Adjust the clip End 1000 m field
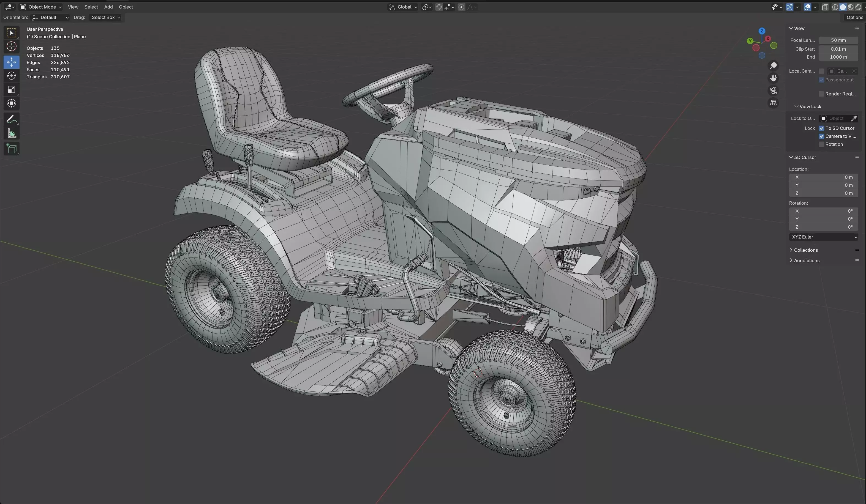 [838, 57]
